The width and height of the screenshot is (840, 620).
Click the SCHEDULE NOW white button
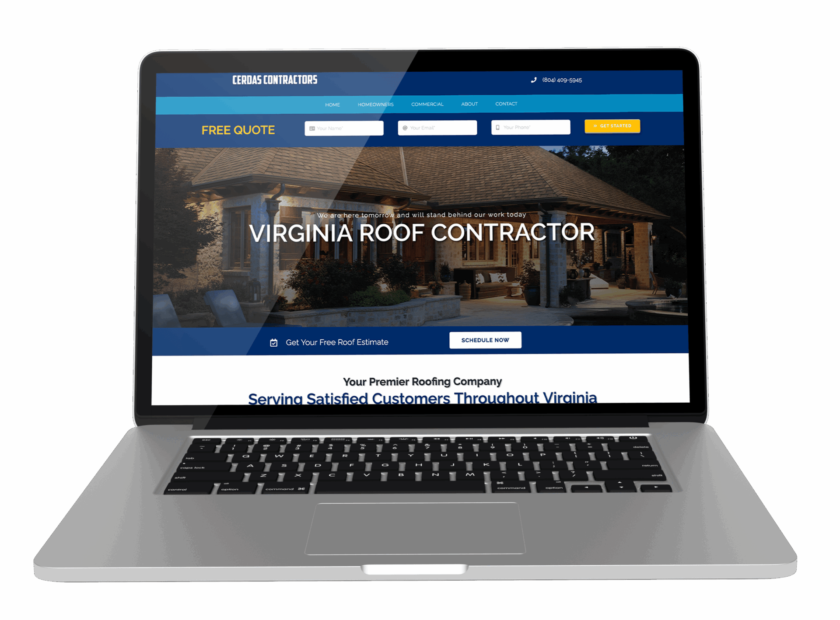pyautogui.click(x=485, y=340)
